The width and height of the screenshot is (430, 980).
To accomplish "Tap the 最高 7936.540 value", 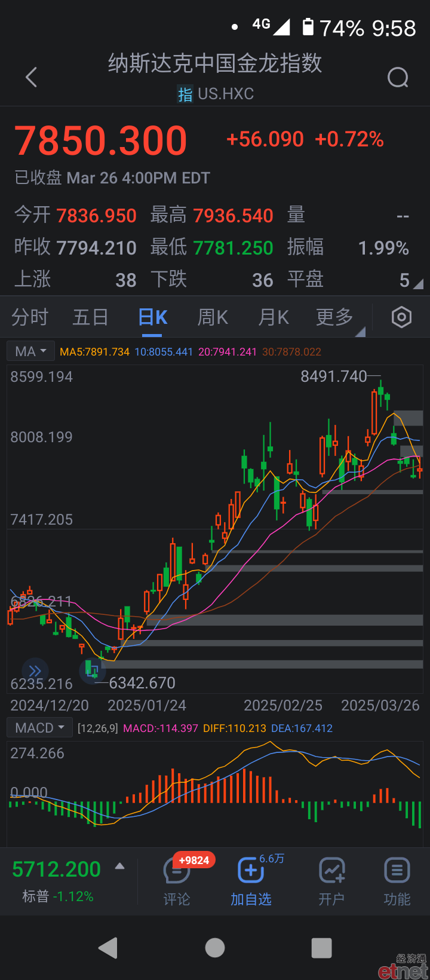I will coord(233,216).
